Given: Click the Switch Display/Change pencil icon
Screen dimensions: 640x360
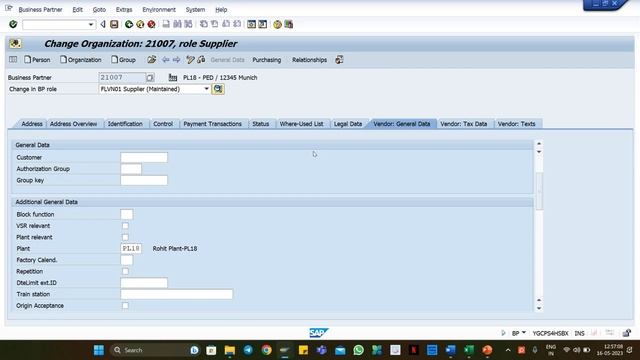Looking at the screenshot, I should coord(190,60).
